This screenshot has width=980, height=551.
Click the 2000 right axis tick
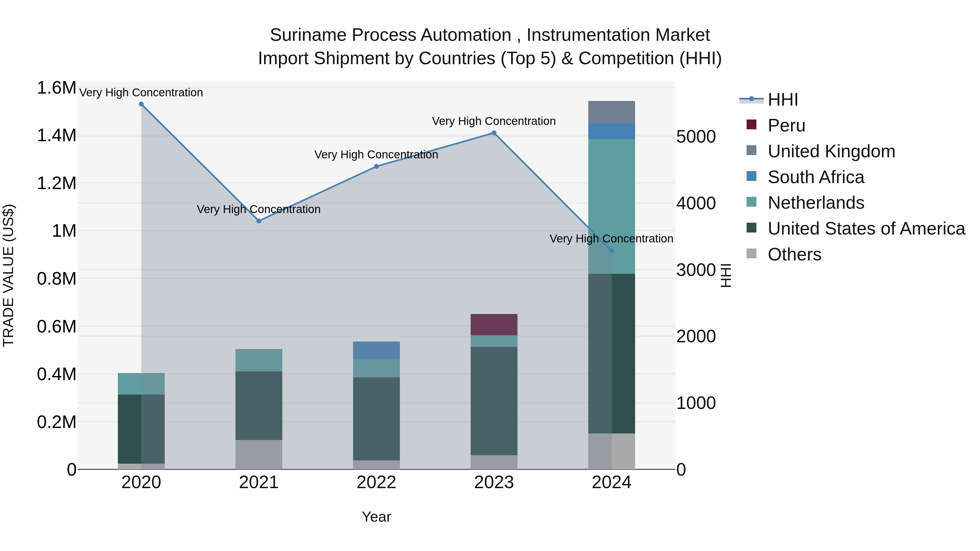[x=696, y=336]
